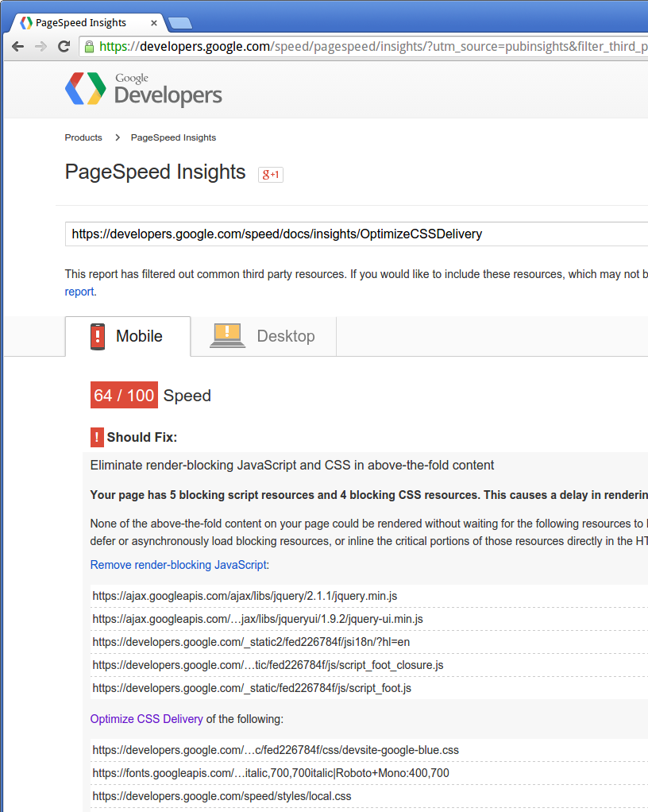The height and width of the screenshot is (812, 648).
Task: Click the Speed label beside the score
Action: pos(187,396)
